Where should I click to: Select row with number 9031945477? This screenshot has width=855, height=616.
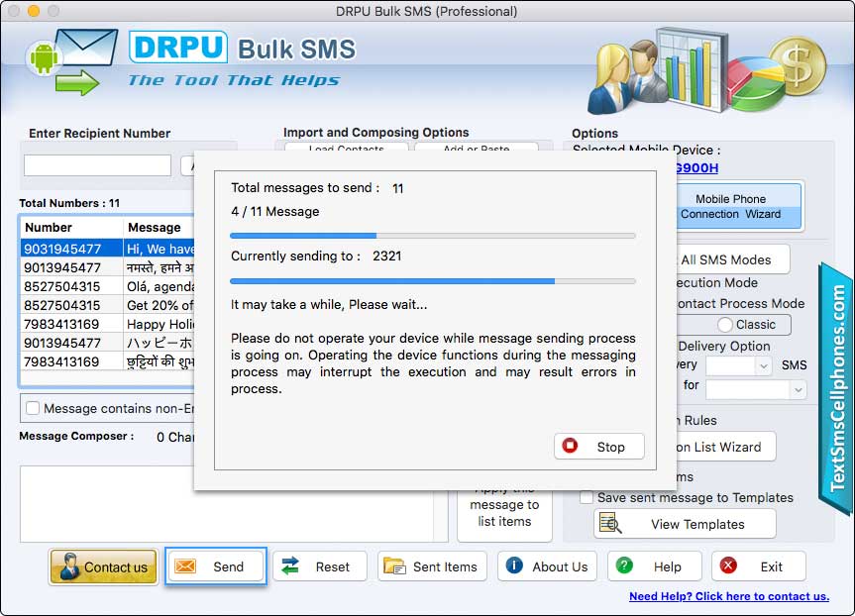(x=108, y=249)
